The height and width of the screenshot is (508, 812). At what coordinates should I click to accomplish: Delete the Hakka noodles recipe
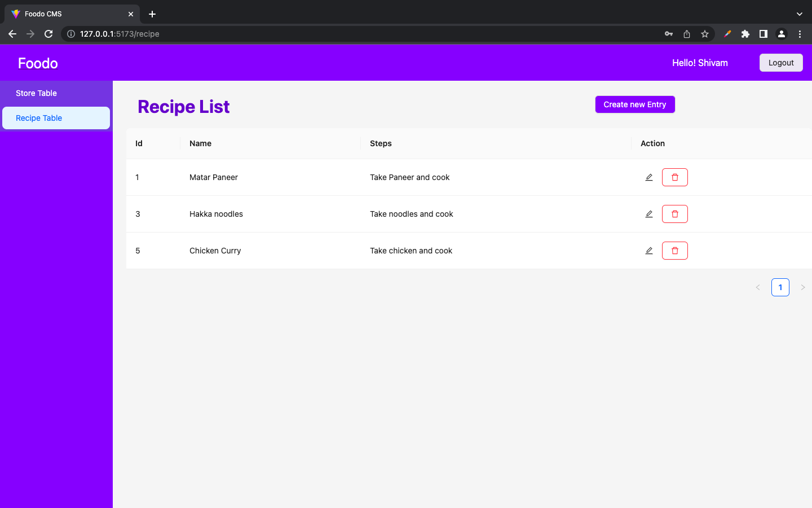[675, 214]
